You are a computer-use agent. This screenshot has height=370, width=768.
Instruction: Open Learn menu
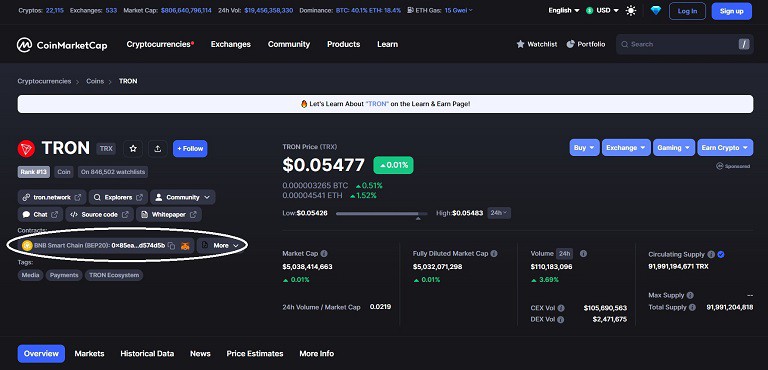(387, 44)
